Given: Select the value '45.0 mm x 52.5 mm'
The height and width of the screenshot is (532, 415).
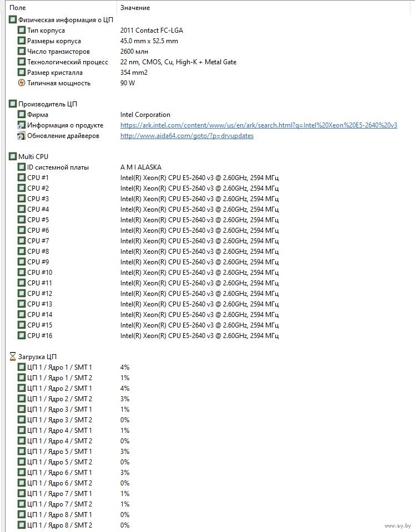Looking at the screenshot, I should 149,40.
